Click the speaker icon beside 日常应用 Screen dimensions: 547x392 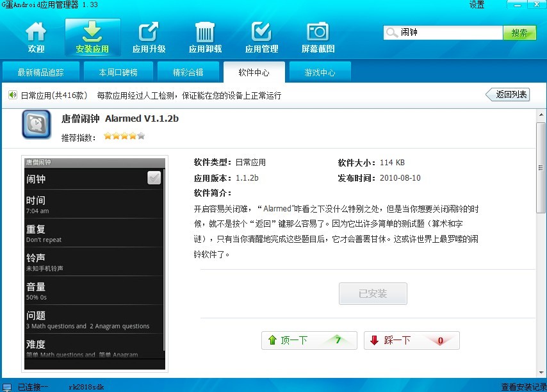click(13, 95)
